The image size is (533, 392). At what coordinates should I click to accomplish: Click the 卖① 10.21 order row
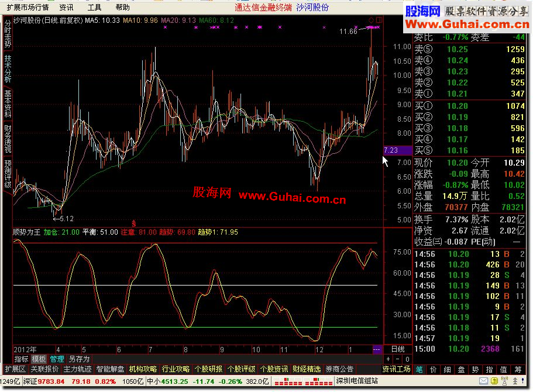[x=469, y=94]
